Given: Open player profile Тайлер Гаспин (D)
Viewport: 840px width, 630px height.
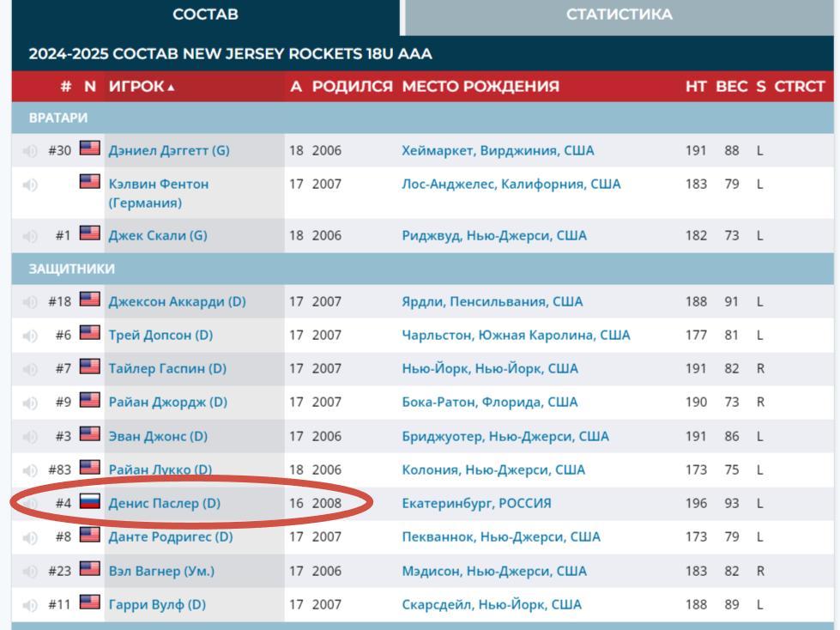Looking at the screenshot, I should click(x=167, y=368).
